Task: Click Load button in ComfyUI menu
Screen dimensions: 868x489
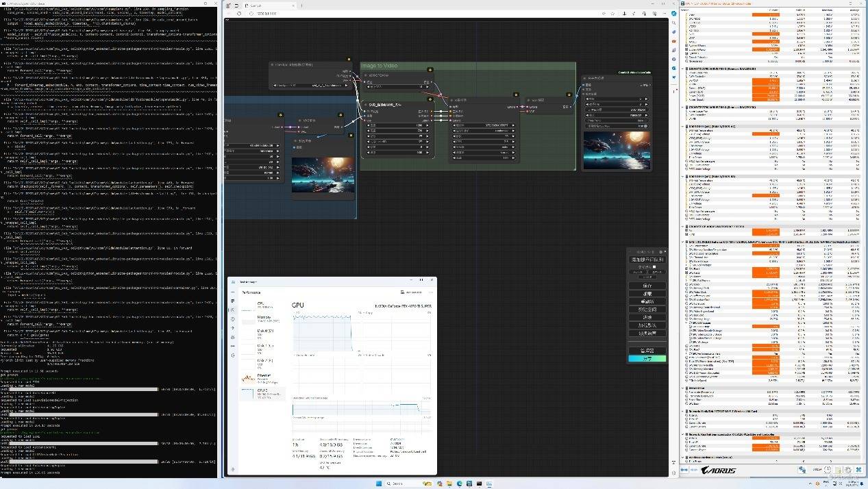Action: (x=647, y=293)
